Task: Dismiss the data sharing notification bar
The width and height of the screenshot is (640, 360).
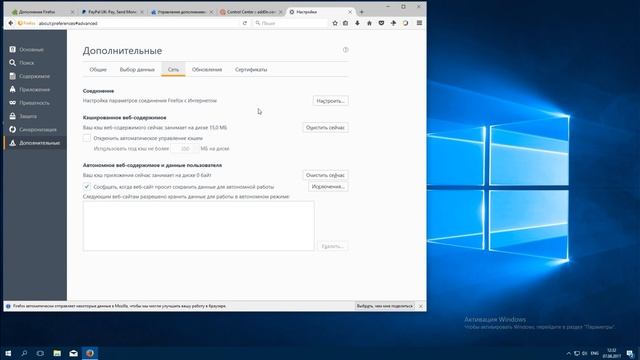Action: coord(421,306)
